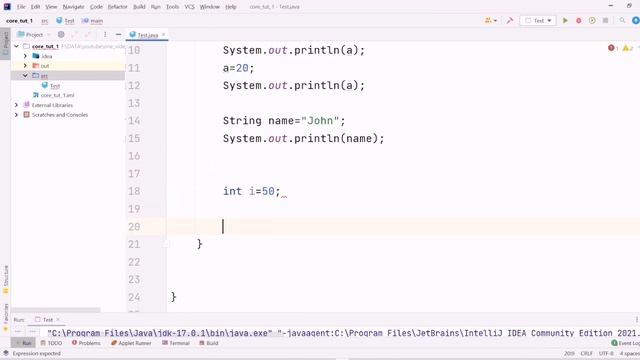Open the Terminal tool window

pyautogui.click(x=176, y=343)
